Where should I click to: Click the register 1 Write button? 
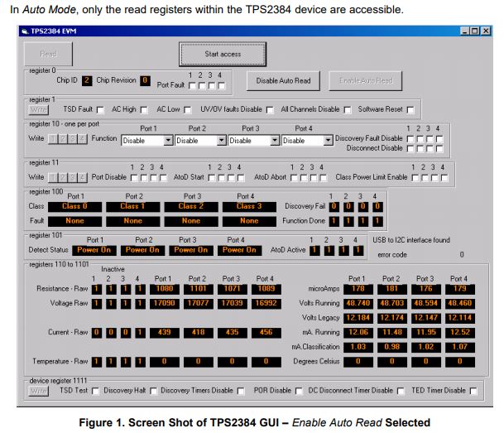pos(39,110)
